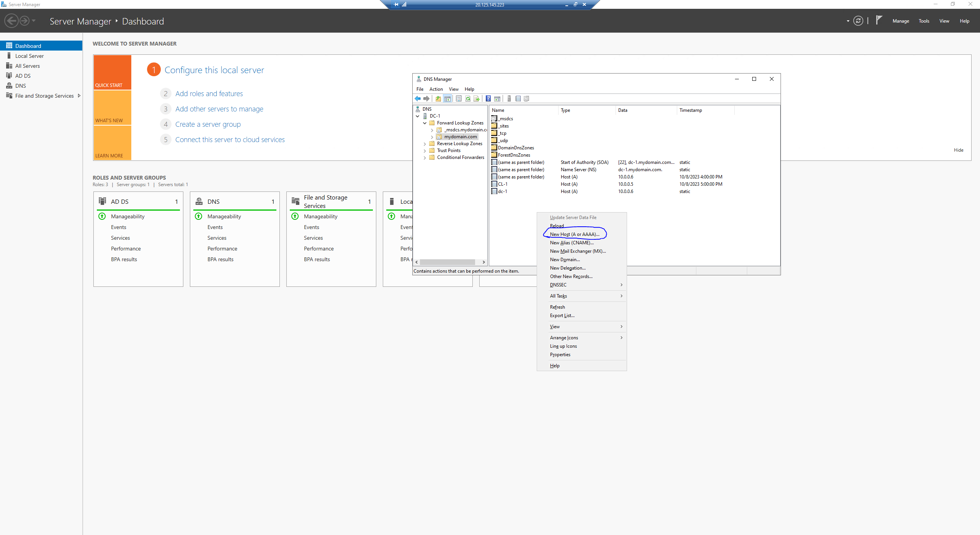
Task: Show or hide the Action pane icon
Action: point(497,99)
